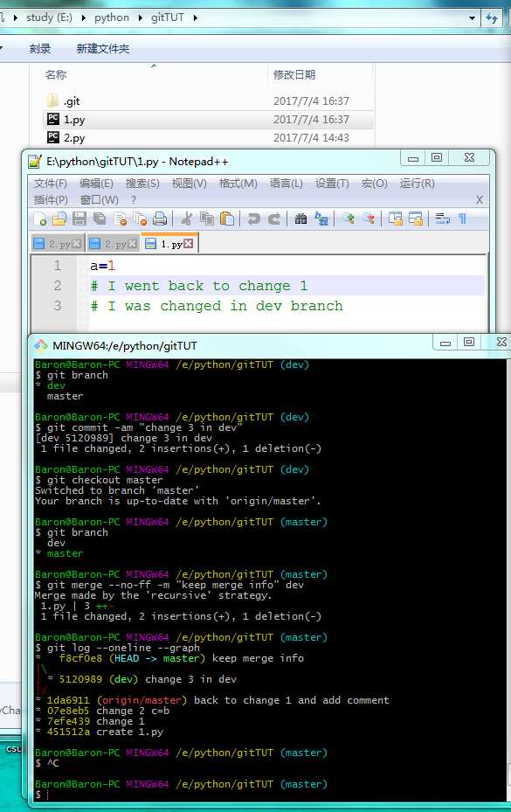Close the current document via the menu bar X
The width and height of the screenshot is (511, 812).
pyautogui.click(x=480, y=199)
